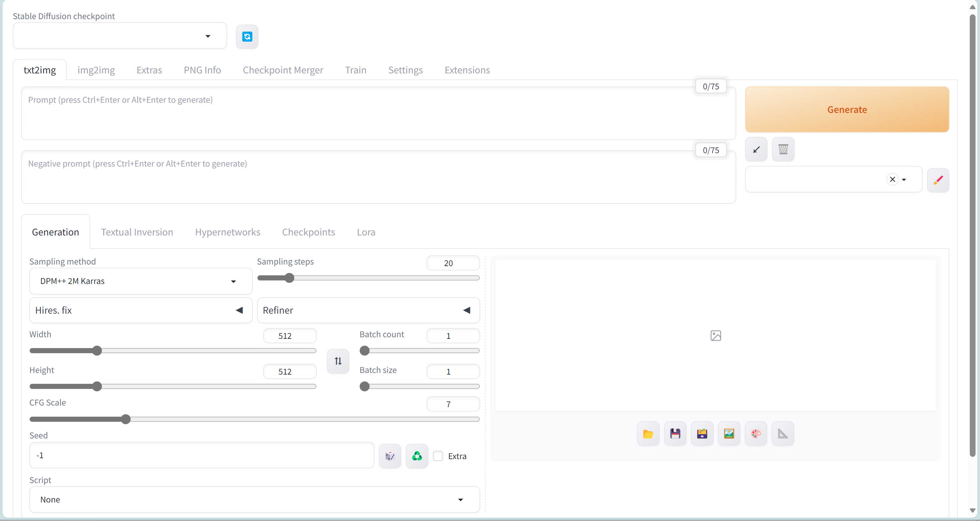980x521 pixels.
Task: Open the images output folder
Action: [x=648, y=434]
